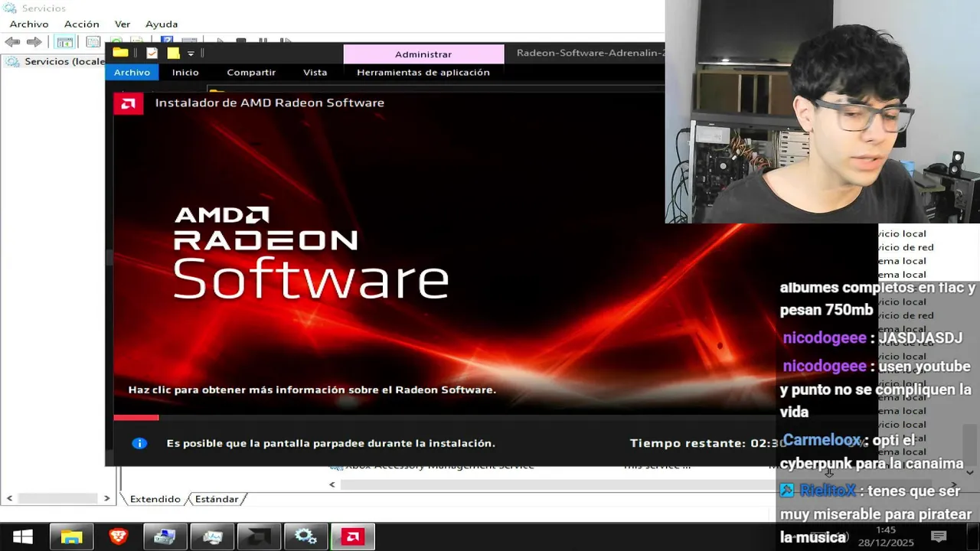Screen dimensions: 980x551
Task: Open the Windows Start menu
Action: coord(22,536)
